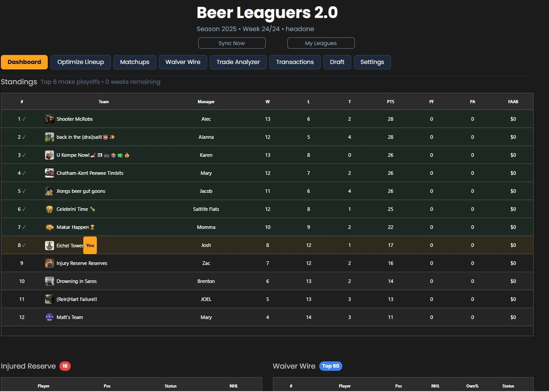Click the orange You badge

tap(90, 245)
